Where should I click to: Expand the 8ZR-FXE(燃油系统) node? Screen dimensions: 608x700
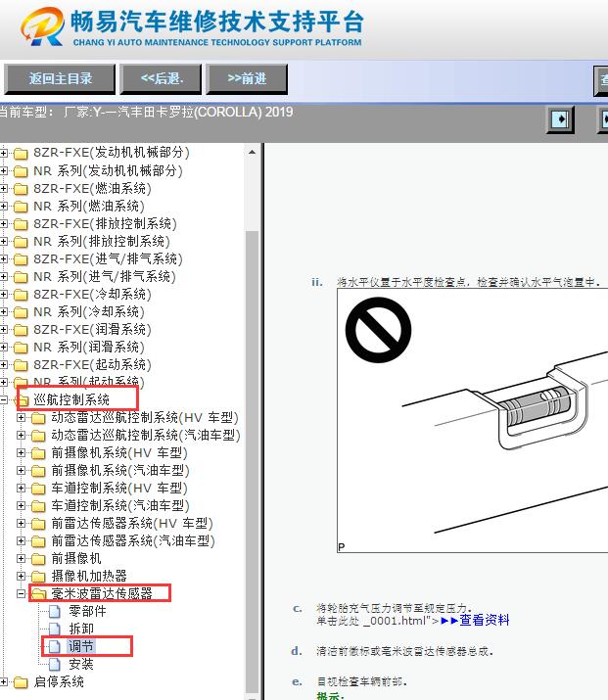pos(4,189)
